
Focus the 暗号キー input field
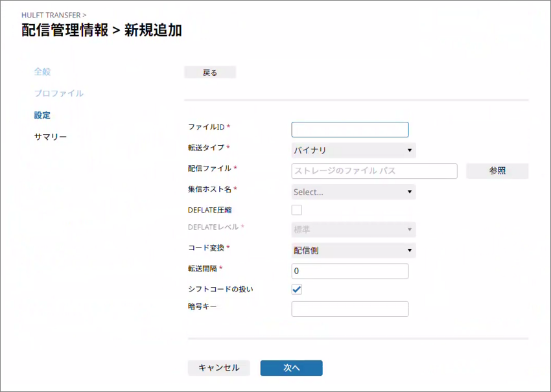point(350,309)
